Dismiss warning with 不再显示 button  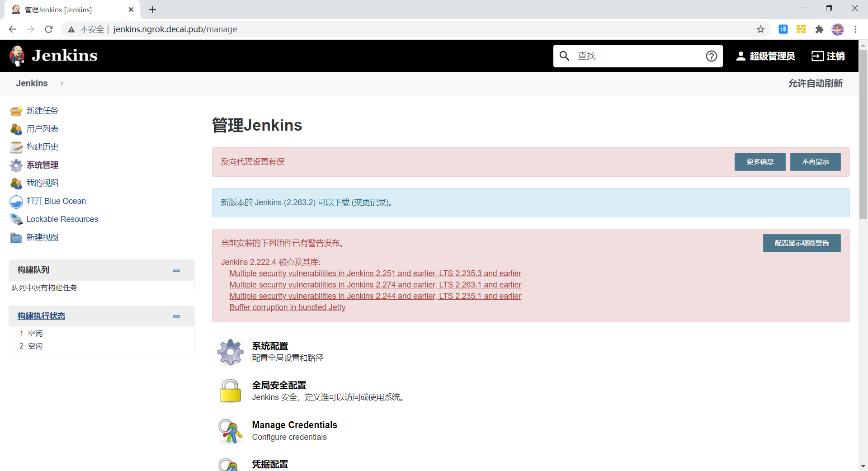(815, 162)
